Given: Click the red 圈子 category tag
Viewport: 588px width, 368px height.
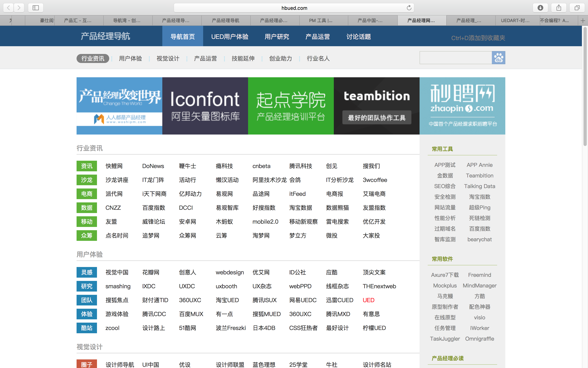Looking at the screenshot, I should click(x=87, y=364).
